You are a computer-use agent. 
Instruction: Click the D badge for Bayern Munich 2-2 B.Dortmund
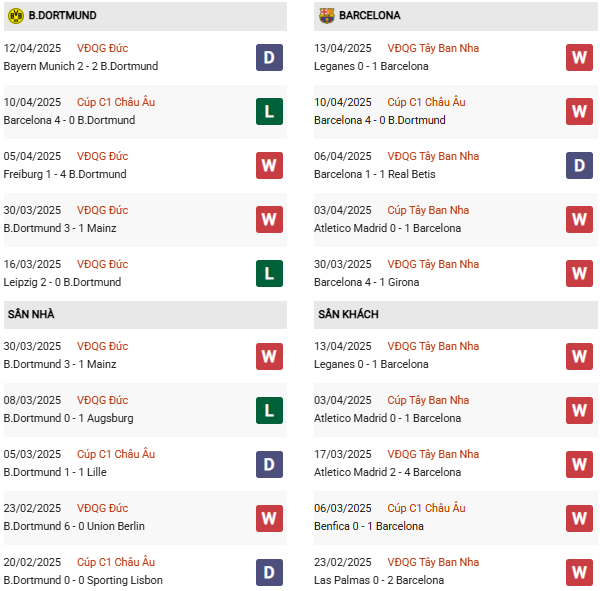click(269, 57)
